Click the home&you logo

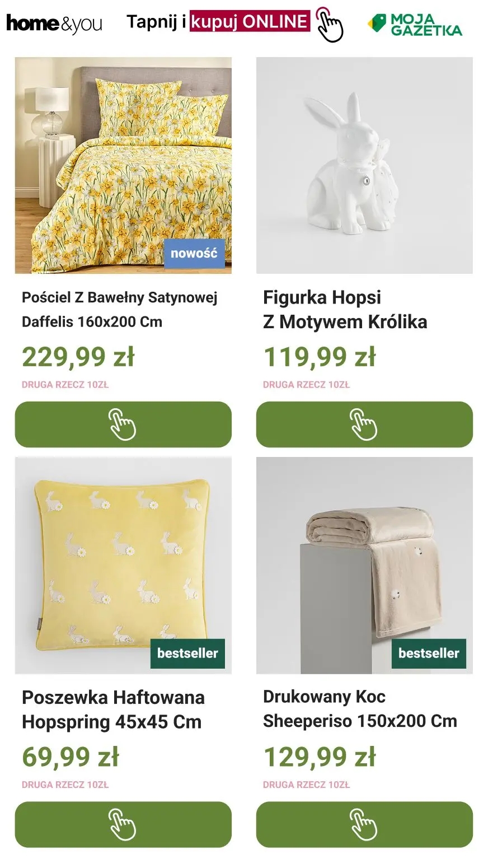(x=54, y=24)
